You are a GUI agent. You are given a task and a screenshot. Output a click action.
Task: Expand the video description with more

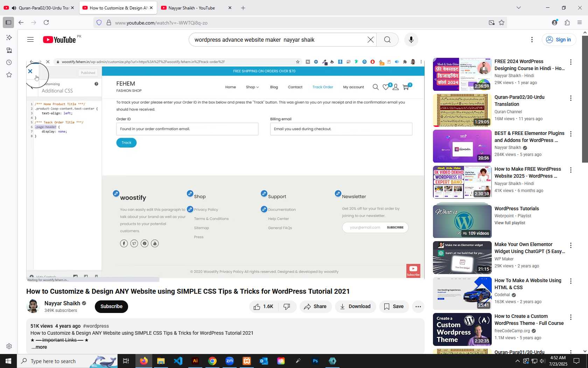pyautogui.click(x=39, y=347)
